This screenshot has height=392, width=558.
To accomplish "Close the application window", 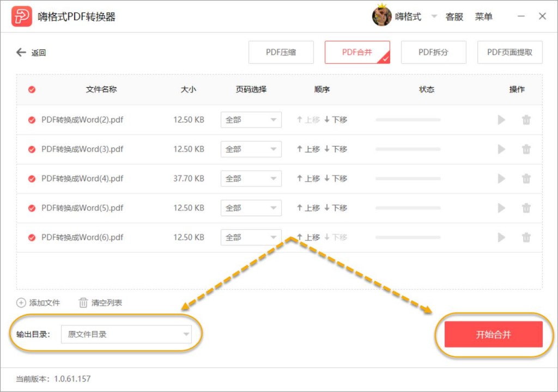I will point(542,16).
